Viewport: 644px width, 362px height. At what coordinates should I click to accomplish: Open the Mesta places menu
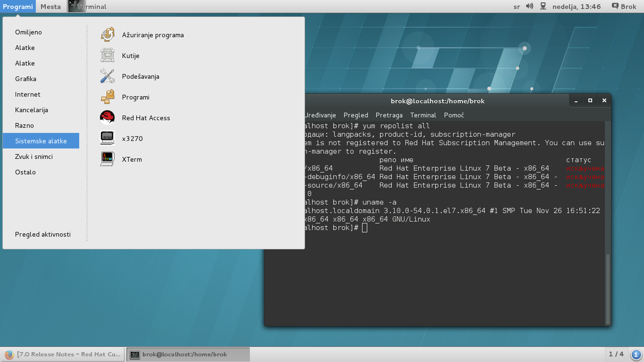[50, 7]
